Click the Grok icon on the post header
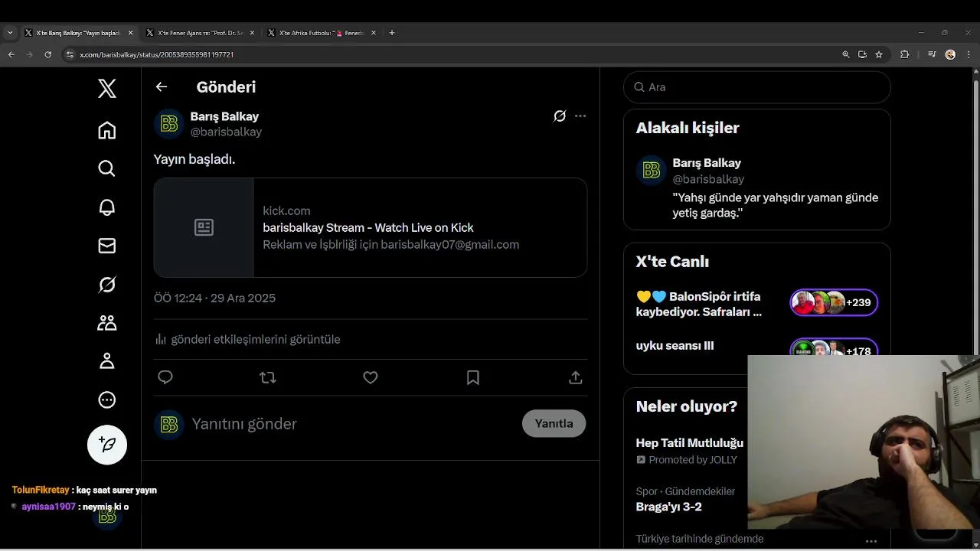 point(560,116)
